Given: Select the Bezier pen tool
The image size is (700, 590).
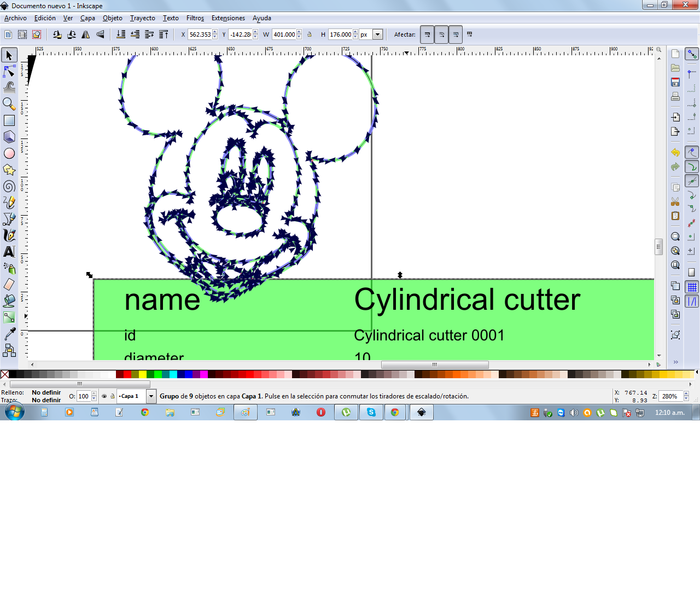Looking at the screenshot, I should click(x=9, y=219).
